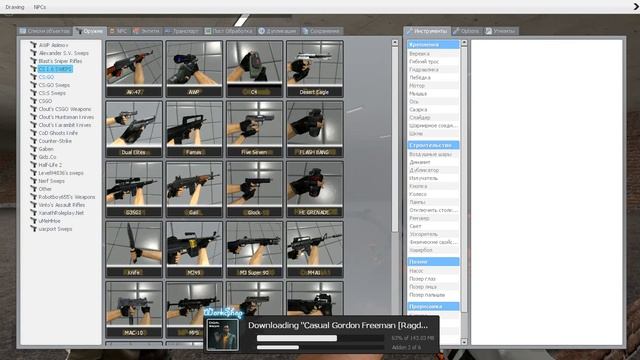This screenshot has height=360, width=640.
Task: Click the Casual Gordon Freeman download thumbnail
Action: (222, 335)
